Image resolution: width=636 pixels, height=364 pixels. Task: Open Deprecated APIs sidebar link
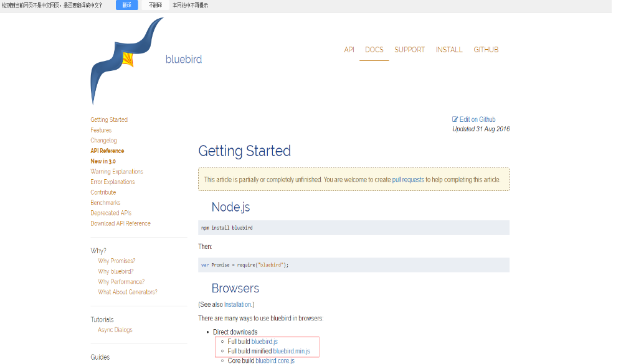(x=111, y=213)
